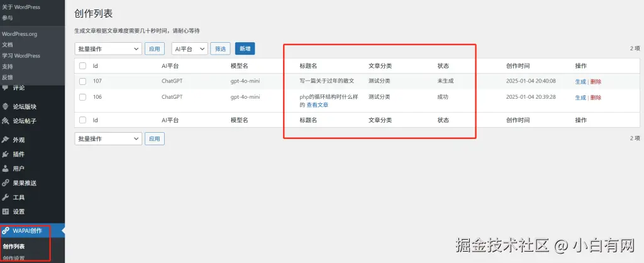Click the 用户 person icon

[x=5, y=169]
